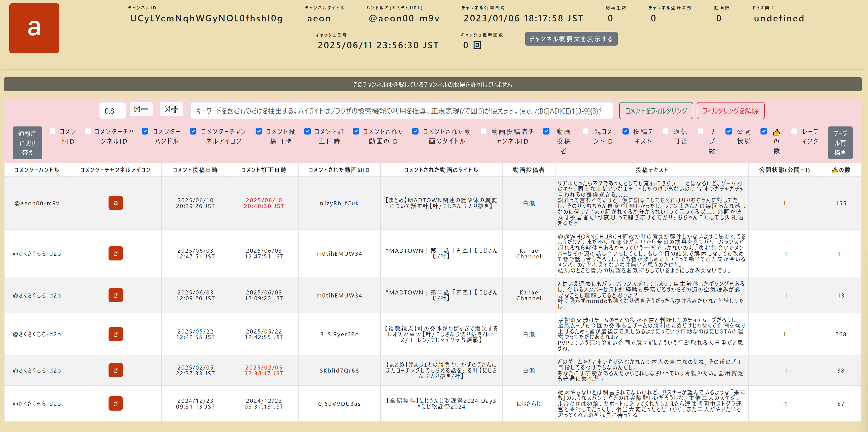
Task: Click the さ avatar in the 2024/12/23 row
Action: point(116,403)
